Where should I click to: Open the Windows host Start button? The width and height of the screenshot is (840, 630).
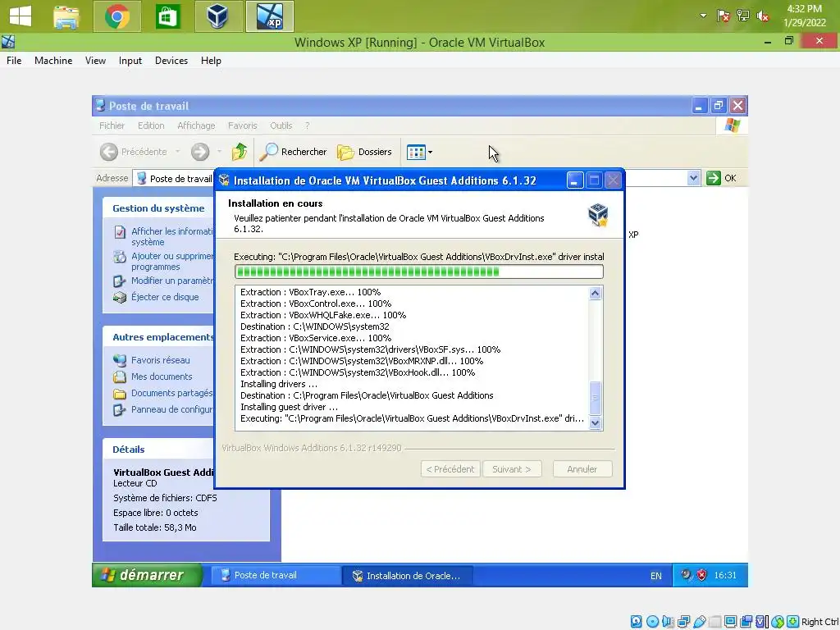click(21, 16)
